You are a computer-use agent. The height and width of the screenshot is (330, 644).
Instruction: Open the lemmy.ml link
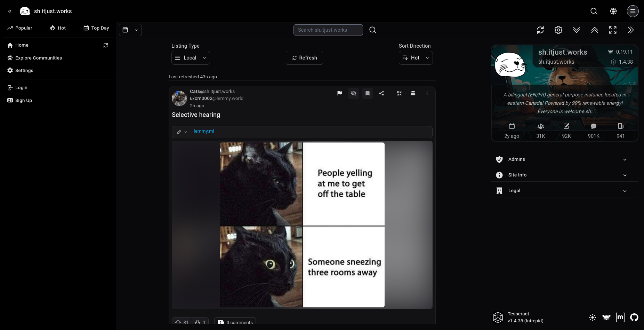point(204,131)
